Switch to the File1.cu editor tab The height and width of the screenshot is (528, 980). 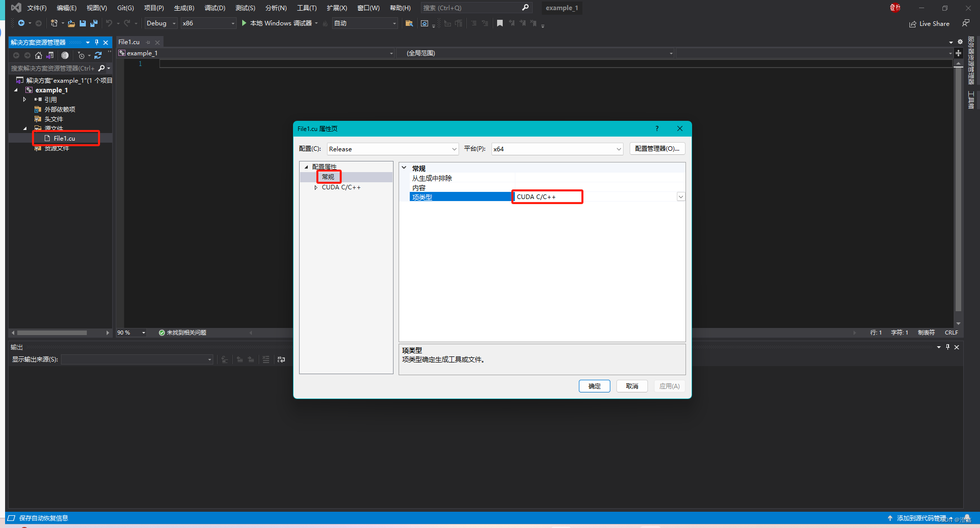pos(129,42)
